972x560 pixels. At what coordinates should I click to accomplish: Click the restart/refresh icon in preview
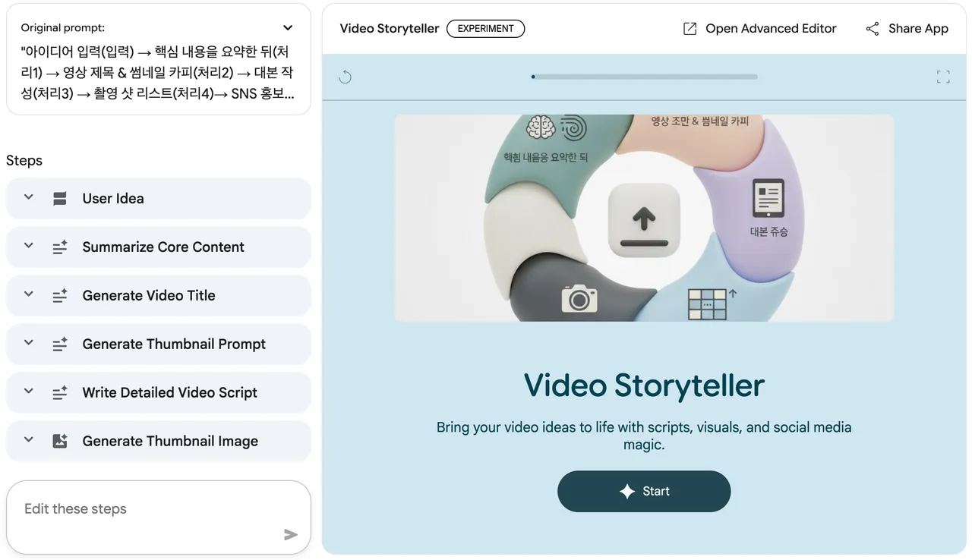[345, 77]
